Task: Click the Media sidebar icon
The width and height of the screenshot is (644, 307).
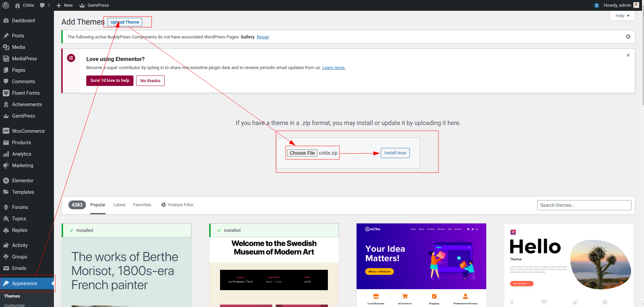Action: click(x=6, y=47)
